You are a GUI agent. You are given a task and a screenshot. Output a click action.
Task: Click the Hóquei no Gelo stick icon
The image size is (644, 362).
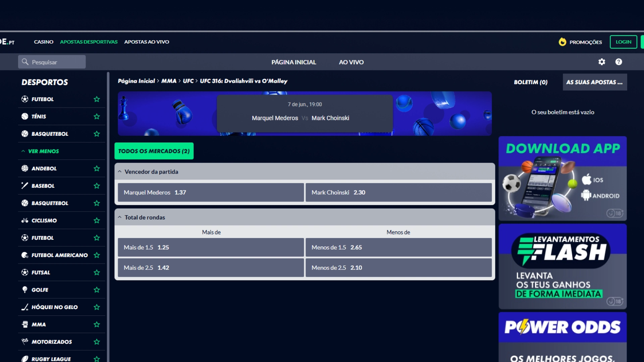point(25,307)
